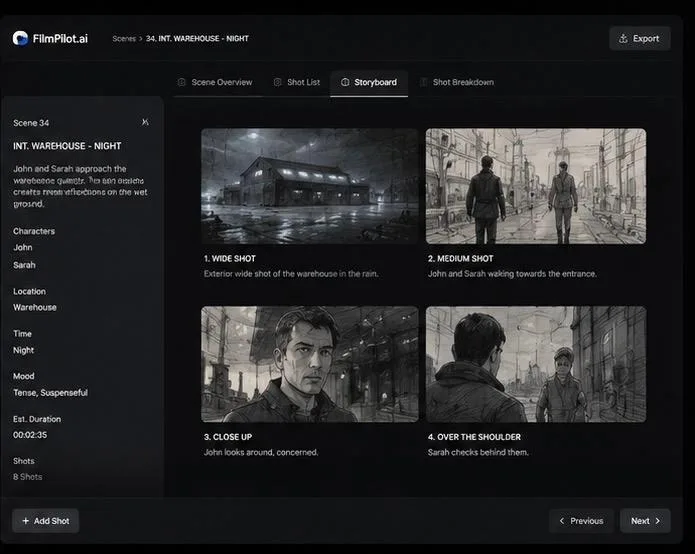Go to the Previous shots page
The image size is (695, 554).
581,521
